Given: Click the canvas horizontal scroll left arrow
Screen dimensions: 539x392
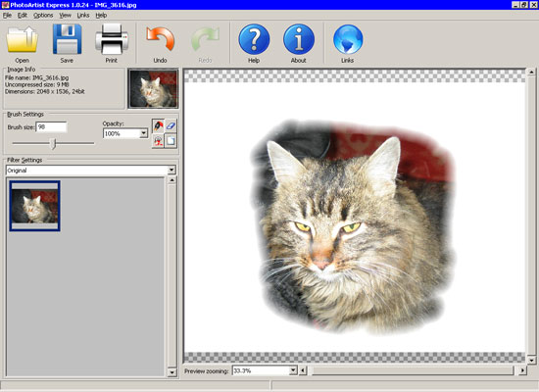Looking at the screenshot, I should [303, 370].
